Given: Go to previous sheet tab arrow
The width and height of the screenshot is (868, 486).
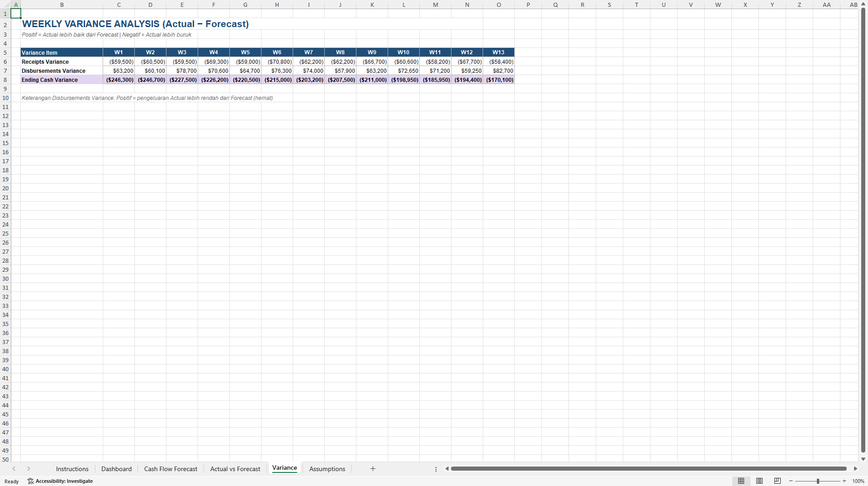Looking at the screenshot, I should tap(14, 469).
